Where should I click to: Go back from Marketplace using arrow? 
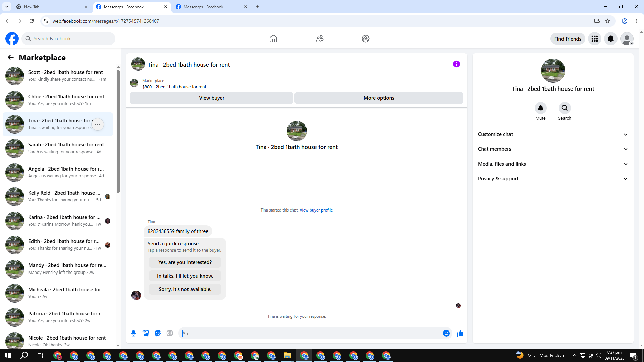point(11,58)
